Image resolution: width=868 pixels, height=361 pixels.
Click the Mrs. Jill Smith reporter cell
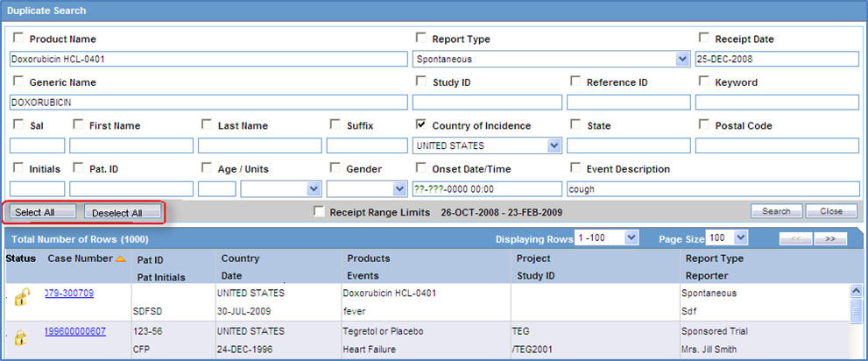[x=711, y=350]
